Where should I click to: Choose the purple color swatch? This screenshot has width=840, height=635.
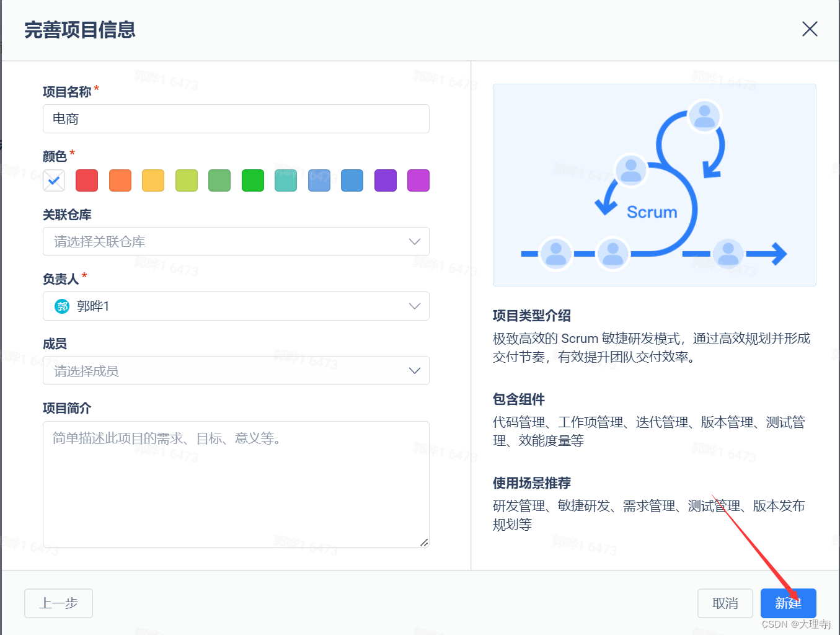386,180
